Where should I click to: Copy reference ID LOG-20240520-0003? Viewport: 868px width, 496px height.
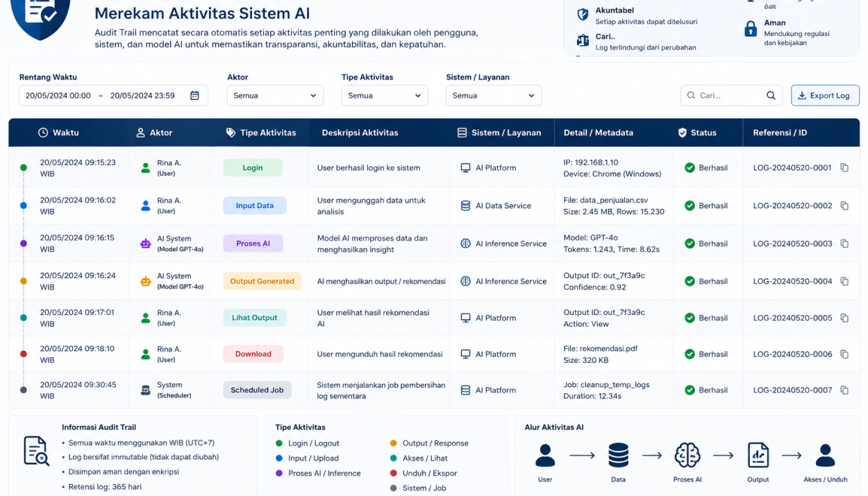[x=844, y=243]
